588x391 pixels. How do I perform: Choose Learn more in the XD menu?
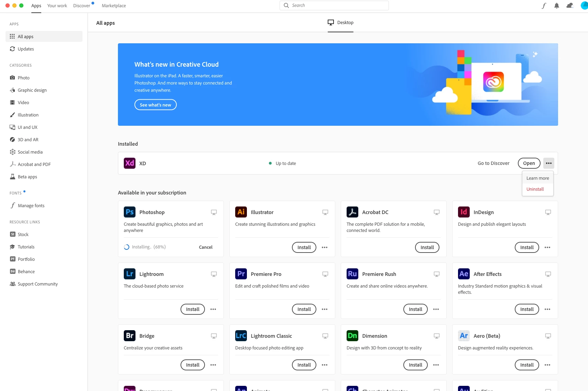coord(538,178)
